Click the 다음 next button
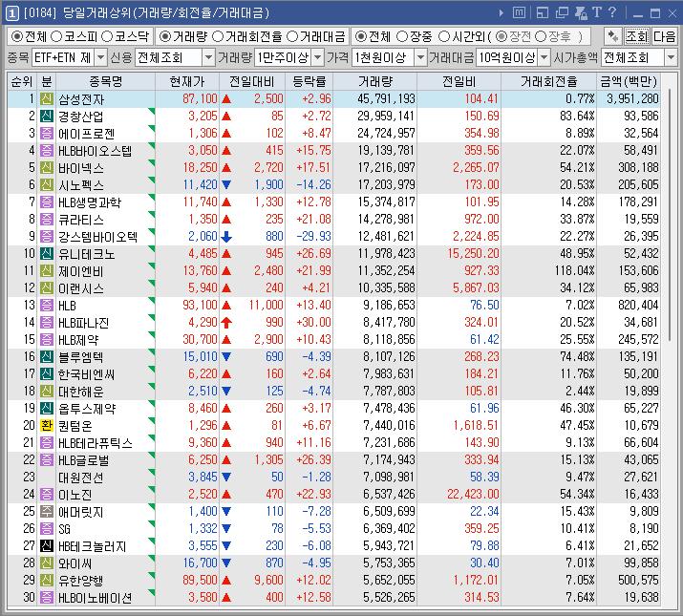Viewport: 683px width, 616px height. (x=664, y=36)
